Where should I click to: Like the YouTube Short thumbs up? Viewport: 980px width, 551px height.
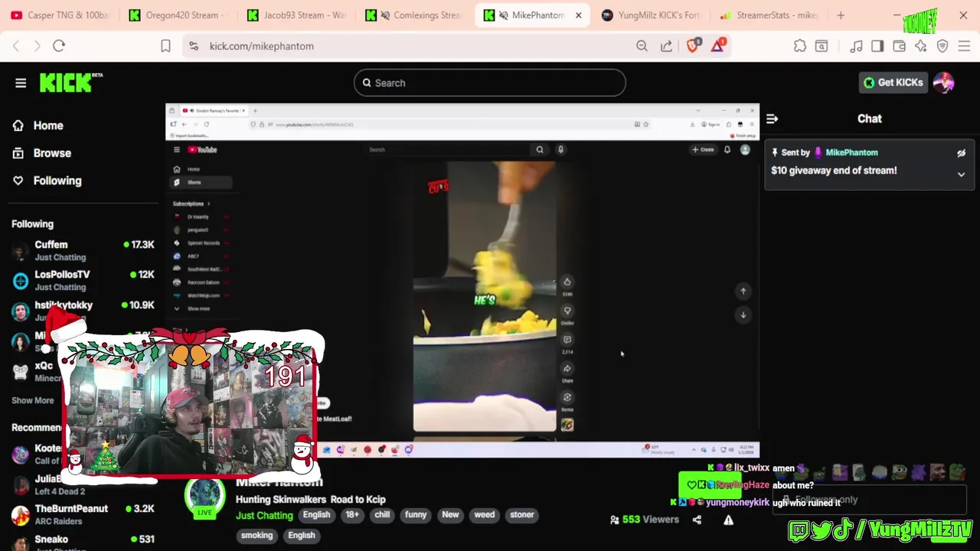point(567,282)
